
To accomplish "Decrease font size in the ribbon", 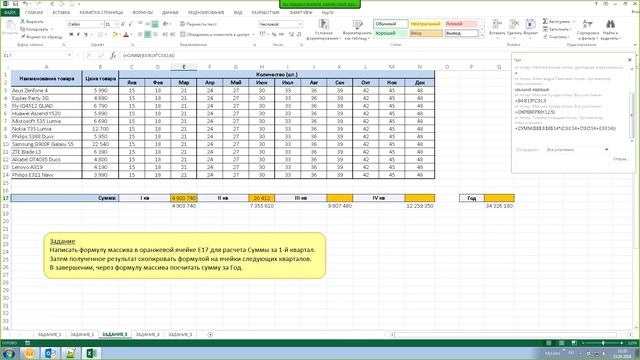I will 131,24.
